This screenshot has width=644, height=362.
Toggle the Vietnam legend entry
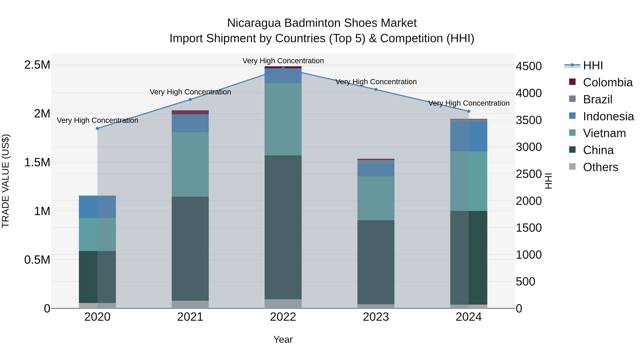597,133
